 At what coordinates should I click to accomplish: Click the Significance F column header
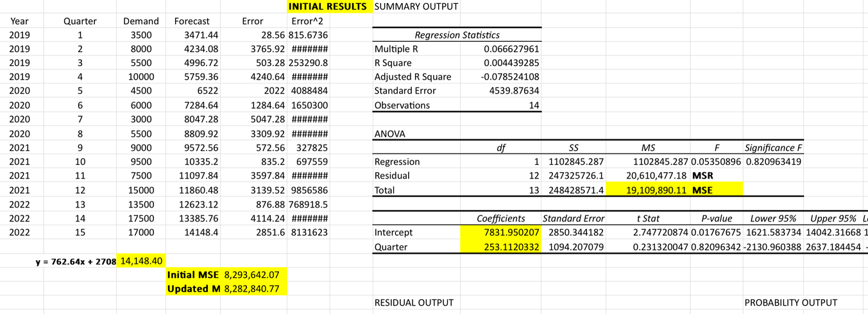pyautogui.click(x=773, y=148)
